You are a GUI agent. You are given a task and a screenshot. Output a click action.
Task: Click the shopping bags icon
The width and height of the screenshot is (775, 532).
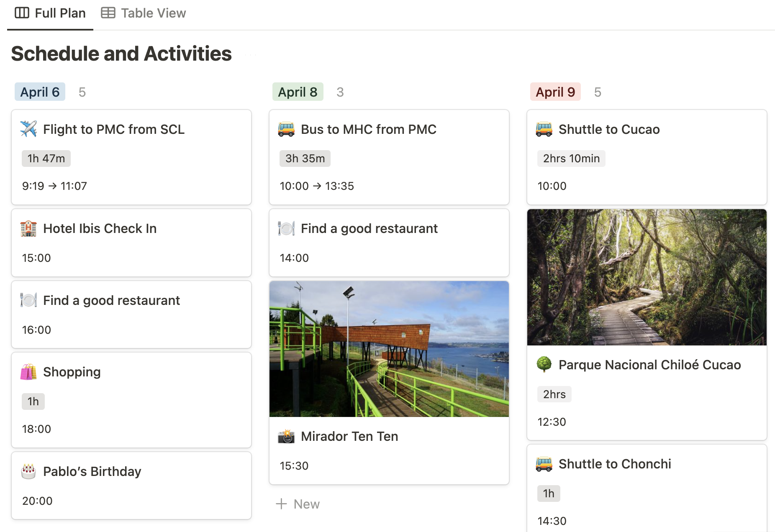coord(28,372)
